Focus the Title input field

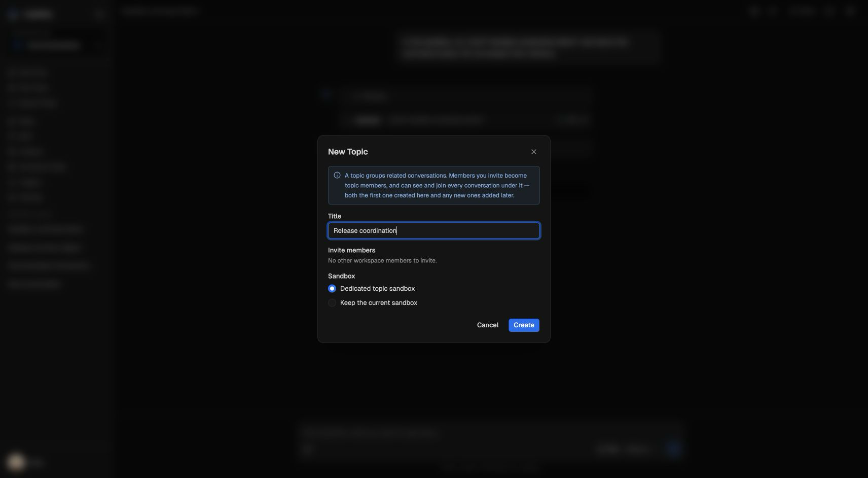pyautogui.click(x=433, y=230)
